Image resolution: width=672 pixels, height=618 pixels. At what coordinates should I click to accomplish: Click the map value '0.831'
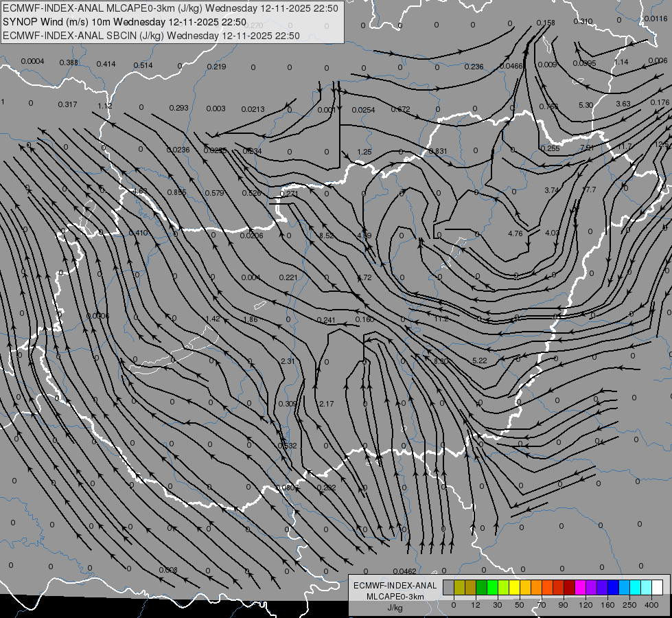coord(438,151)
